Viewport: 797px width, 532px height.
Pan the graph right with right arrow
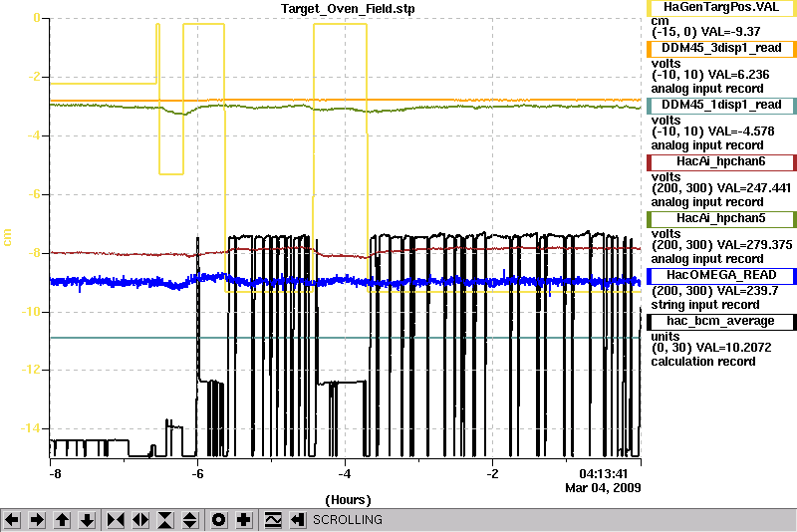click(x=37, y=520)
